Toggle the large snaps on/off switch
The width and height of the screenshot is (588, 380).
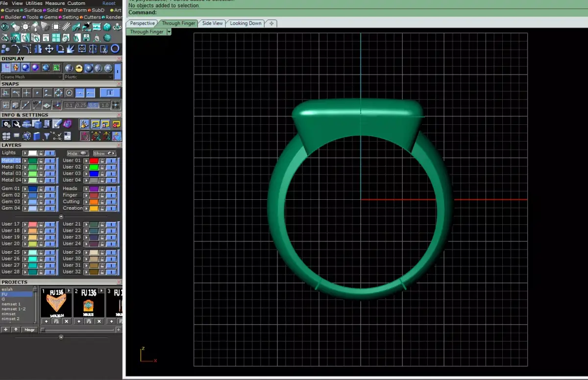click(110, 93)
